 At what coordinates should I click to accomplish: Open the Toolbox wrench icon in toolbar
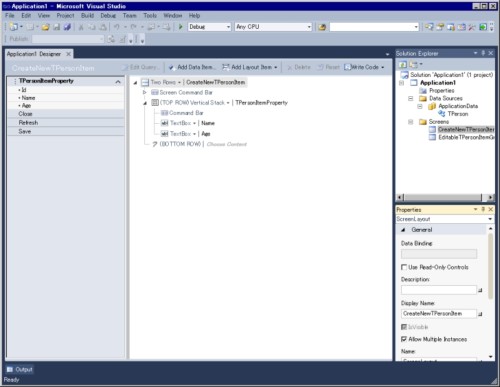[x=472, y=27]
